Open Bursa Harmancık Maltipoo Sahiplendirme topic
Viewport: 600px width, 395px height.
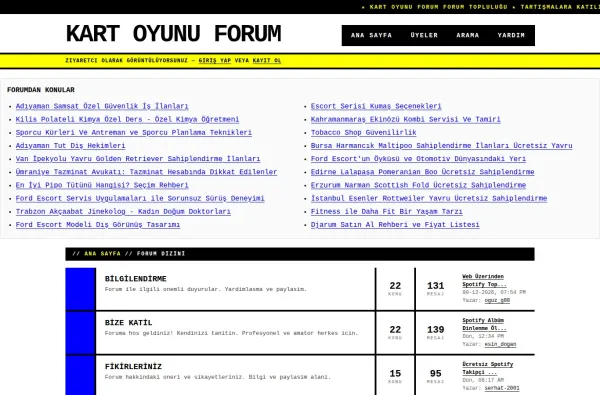click(442, 145)
